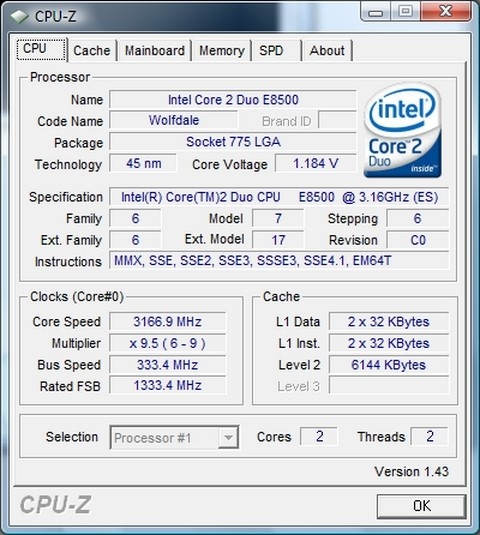
Task: Open the About tab
Action: click(327, 51)
